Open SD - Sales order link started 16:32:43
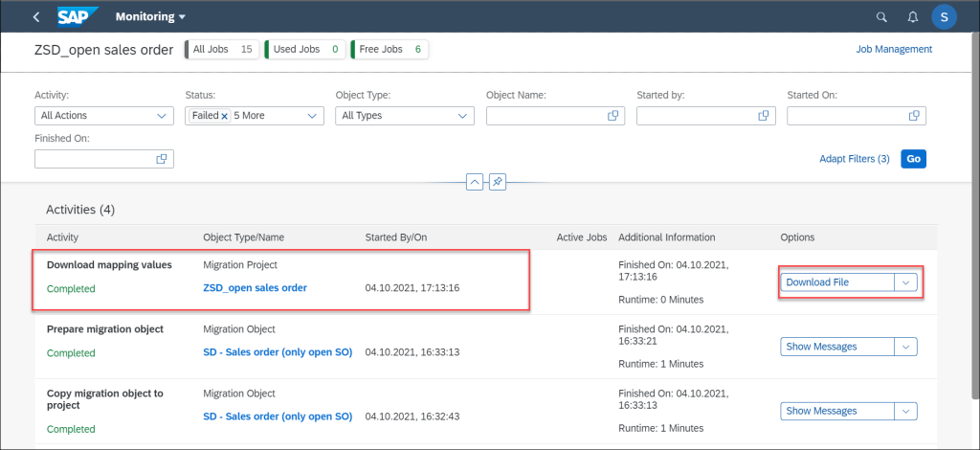This screenshot has width=980, height=450. [278, 416]
